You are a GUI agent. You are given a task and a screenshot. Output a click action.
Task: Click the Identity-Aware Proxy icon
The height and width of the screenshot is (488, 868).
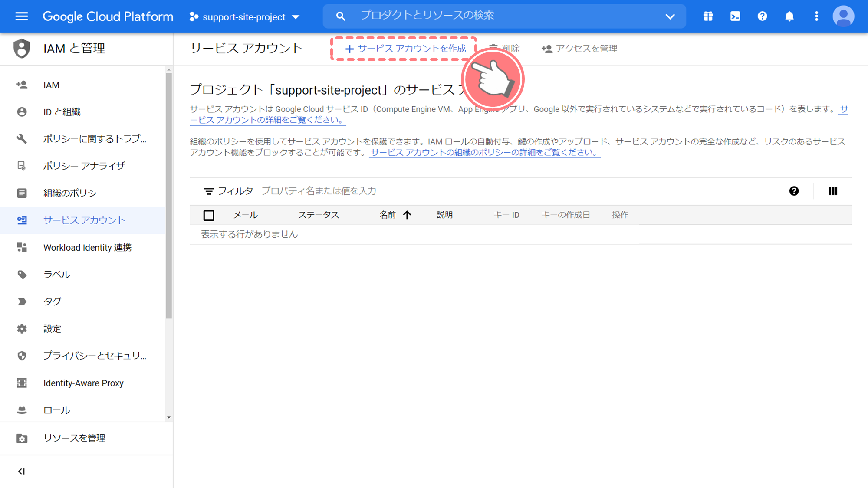pyautogui.click(x=22, y=383)
